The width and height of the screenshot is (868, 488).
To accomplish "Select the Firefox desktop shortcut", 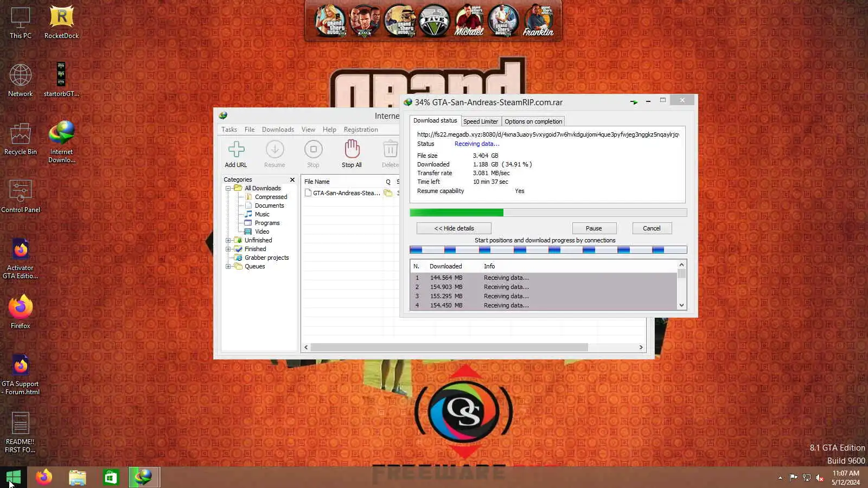I will (x=21, y=312).
